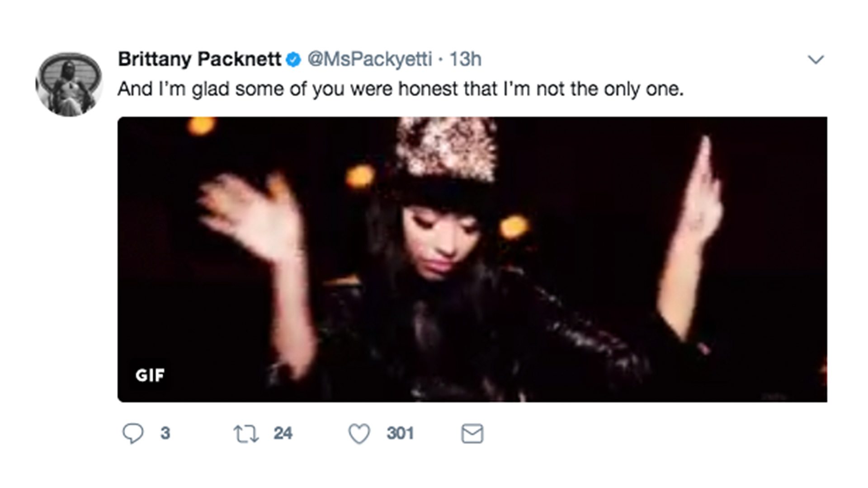Click the 13h timestamp link
The image size is (868, 488).
point(465,59)
